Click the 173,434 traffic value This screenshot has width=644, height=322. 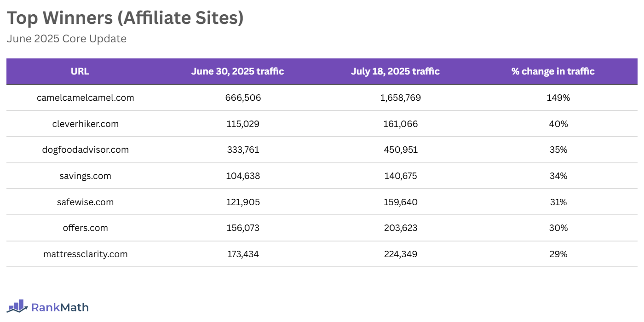pos(243,254)
